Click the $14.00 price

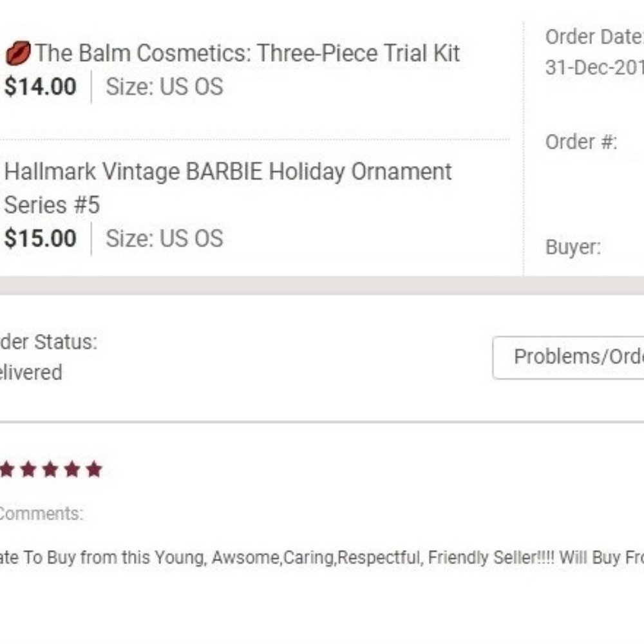(41, 87)
